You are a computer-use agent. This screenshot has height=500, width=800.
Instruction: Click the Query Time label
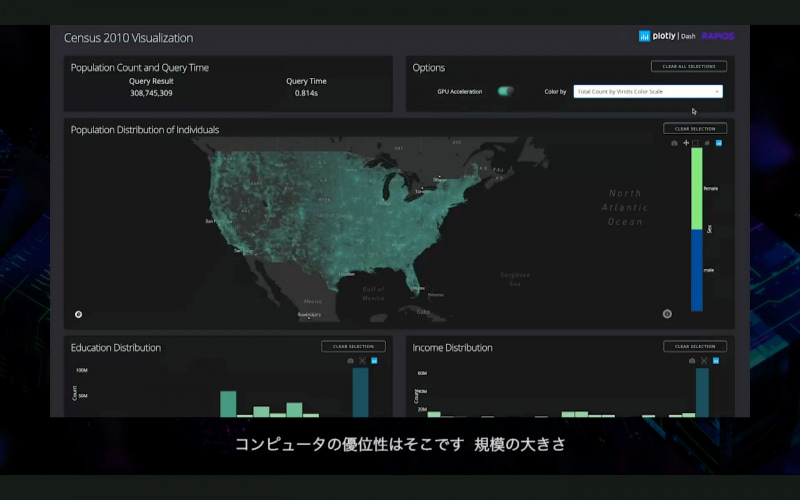[306, 81]
